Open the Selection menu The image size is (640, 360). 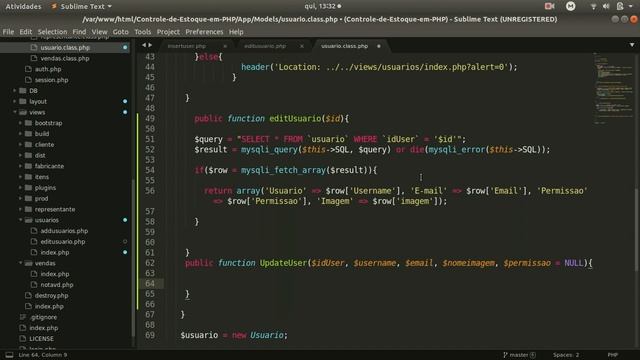(x=52, y=32)
